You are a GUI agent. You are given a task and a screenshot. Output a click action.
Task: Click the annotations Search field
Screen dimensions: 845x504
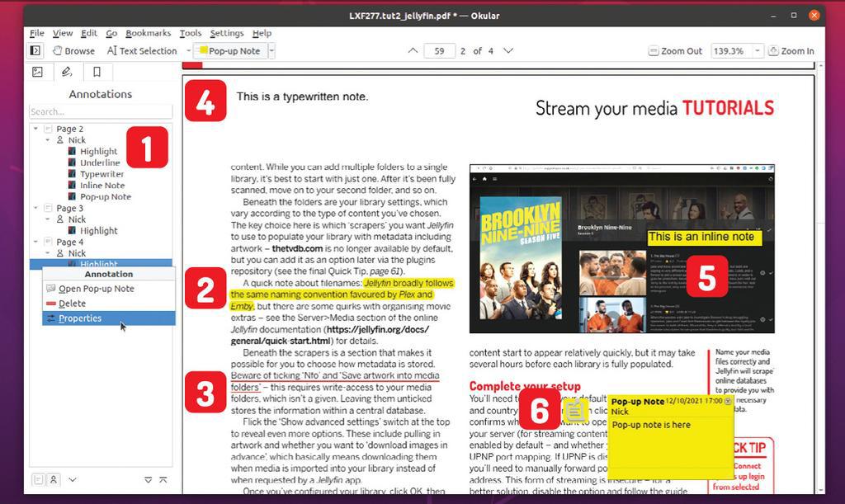coord(101,111)
